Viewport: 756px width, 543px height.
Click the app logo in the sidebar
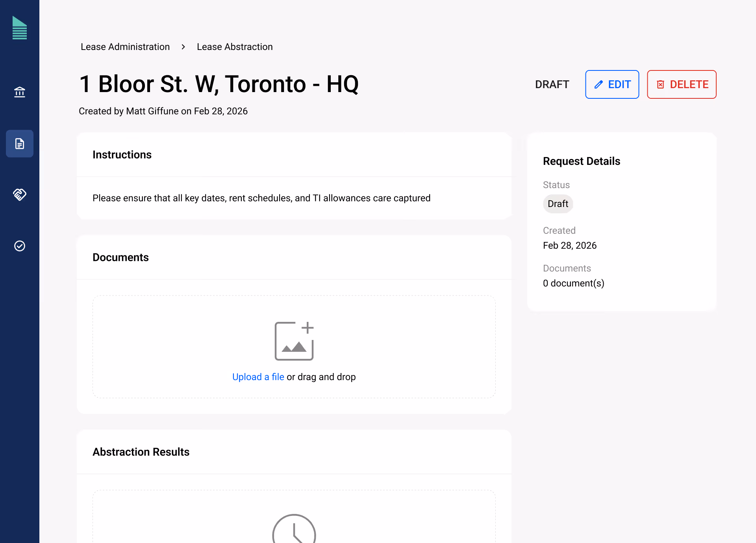20,28
